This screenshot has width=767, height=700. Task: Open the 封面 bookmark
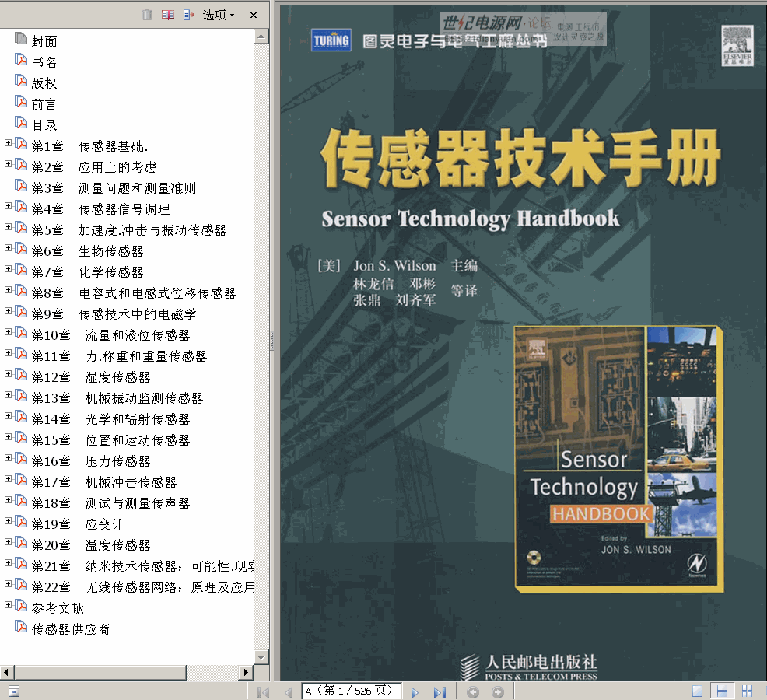44,41
